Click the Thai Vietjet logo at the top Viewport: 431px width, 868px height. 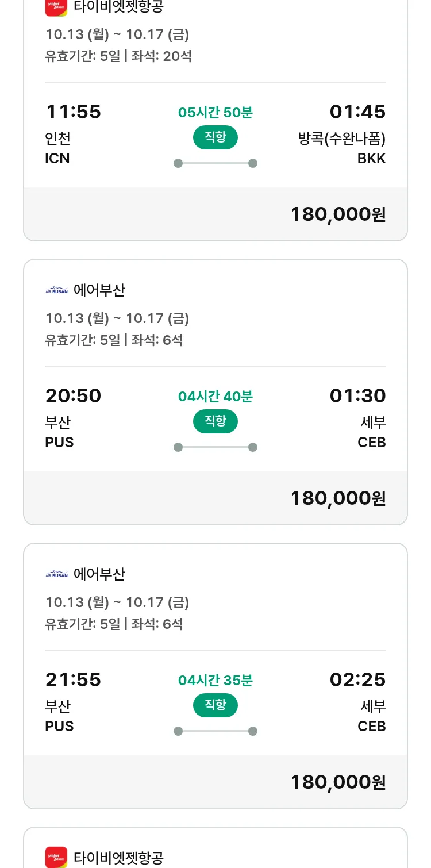coord(56,7)
